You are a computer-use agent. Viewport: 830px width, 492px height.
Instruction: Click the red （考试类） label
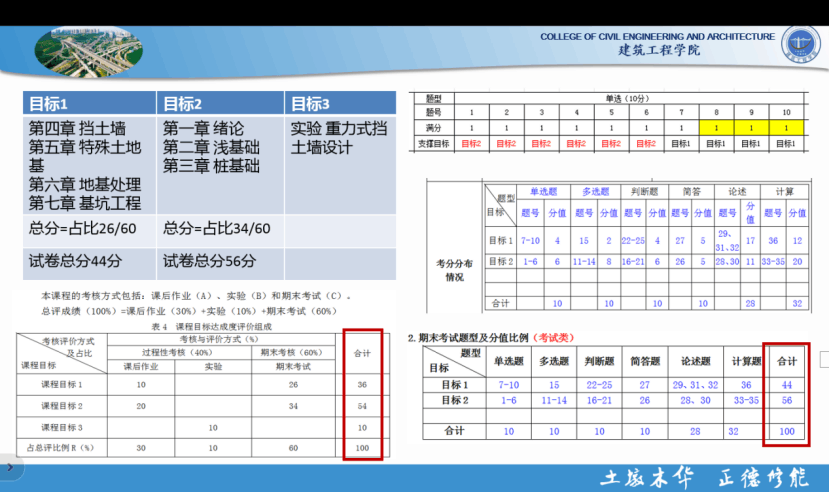[x=560, y=338]
